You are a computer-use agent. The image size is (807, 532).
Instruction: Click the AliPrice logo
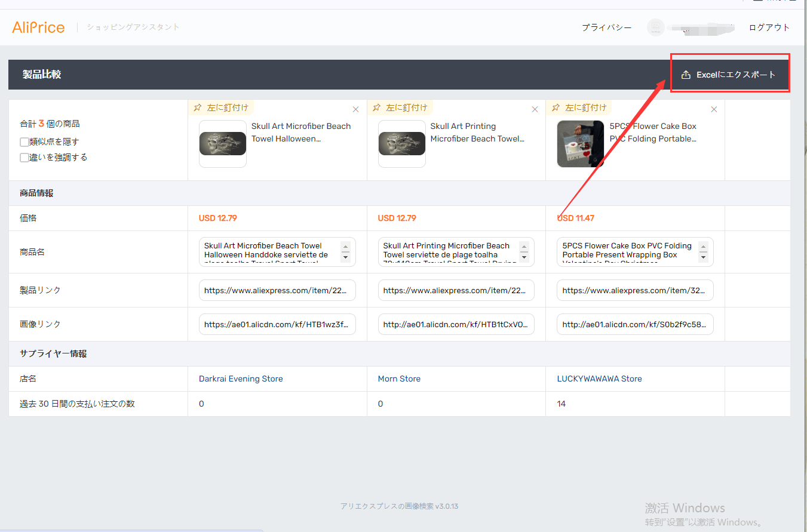pyautogui.click(x=38, y=27)
